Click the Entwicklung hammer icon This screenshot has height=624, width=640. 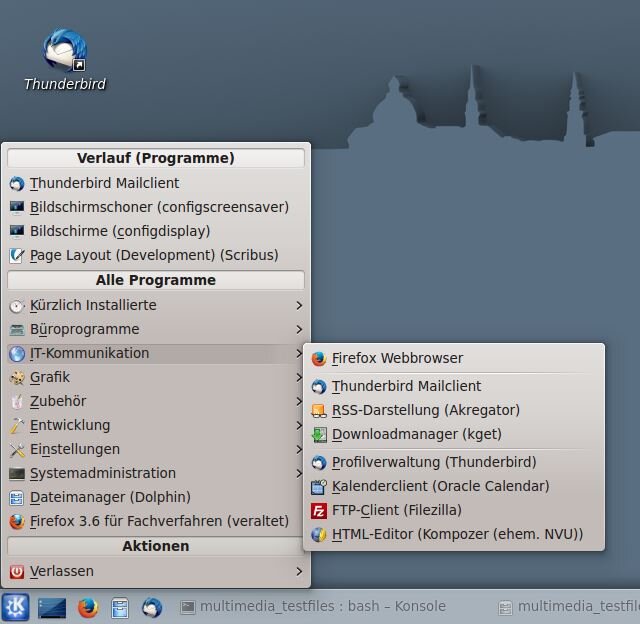click(17, 426)
